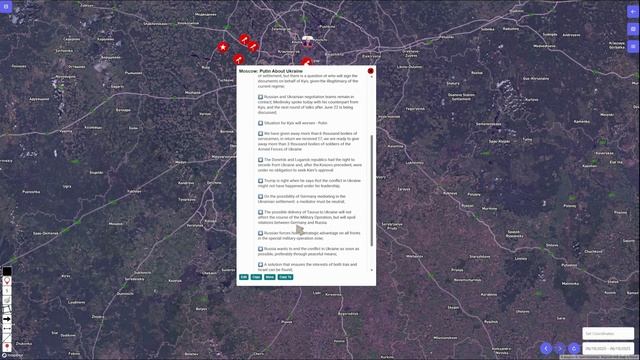Click the back arrow button at top right
The image size is (640, 360).
pos(633,11)
